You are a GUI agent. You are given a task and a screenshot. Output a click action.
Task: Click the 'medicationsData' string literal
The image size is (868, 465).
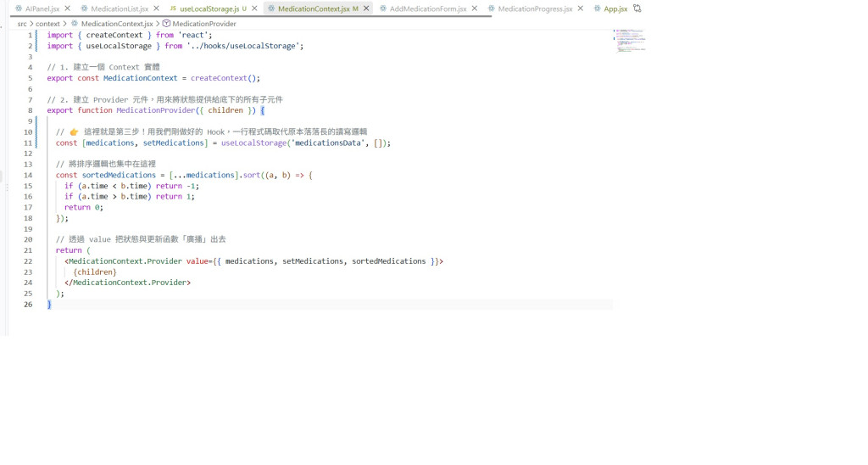[x=329, y=143]
